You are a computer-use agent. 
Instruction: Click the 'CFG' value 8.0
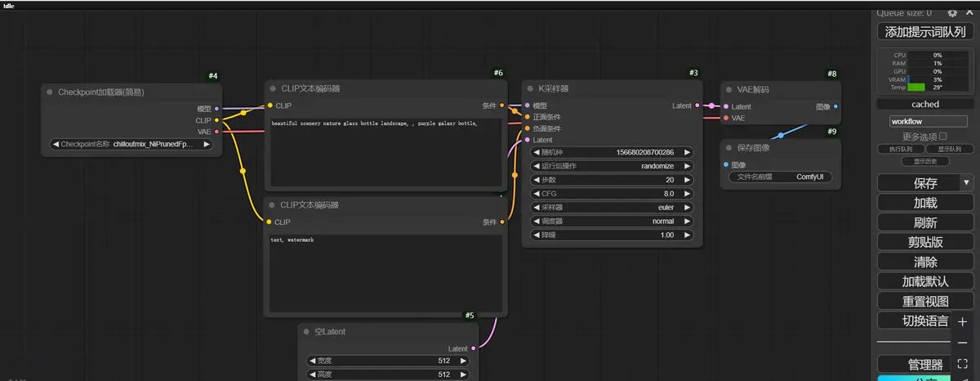[x=669, y=194]
